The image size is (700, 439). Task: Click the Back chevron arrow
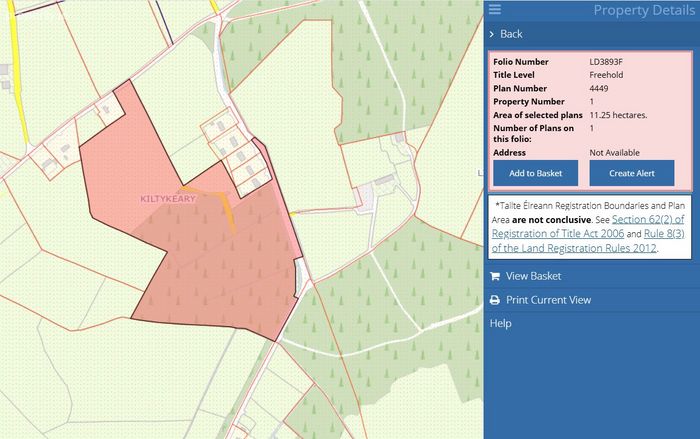point(492,34)
